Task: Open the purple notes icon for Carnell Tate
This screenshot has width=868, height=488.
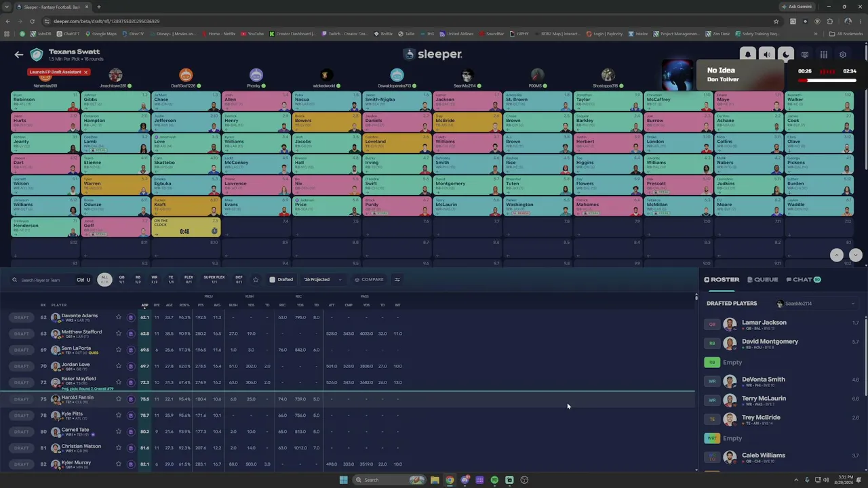Action: coord(131,432)
